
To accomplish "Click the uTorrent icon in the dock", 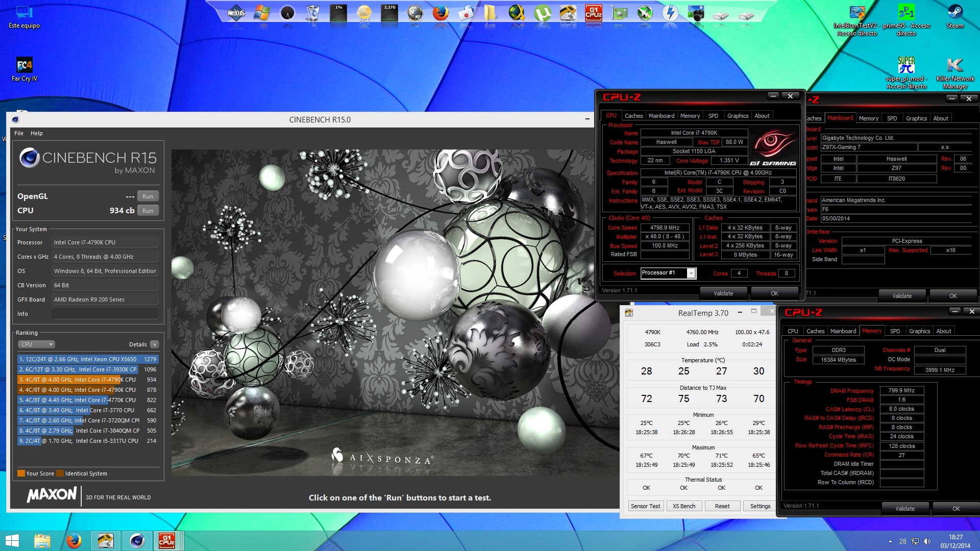I will tap(542, 13).
